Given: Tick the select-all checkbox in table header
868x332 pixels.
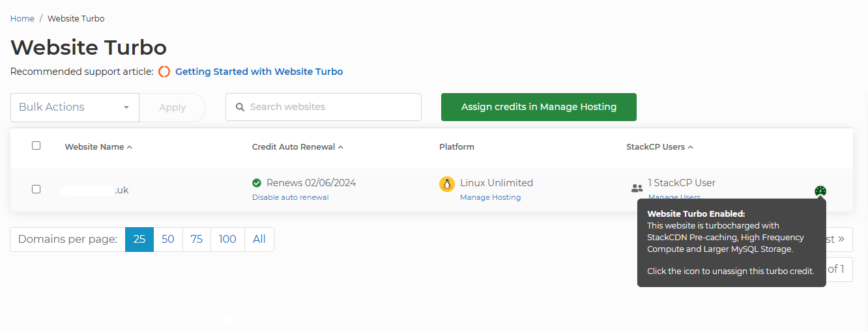Looking at the screenshot, I should 36,145.
